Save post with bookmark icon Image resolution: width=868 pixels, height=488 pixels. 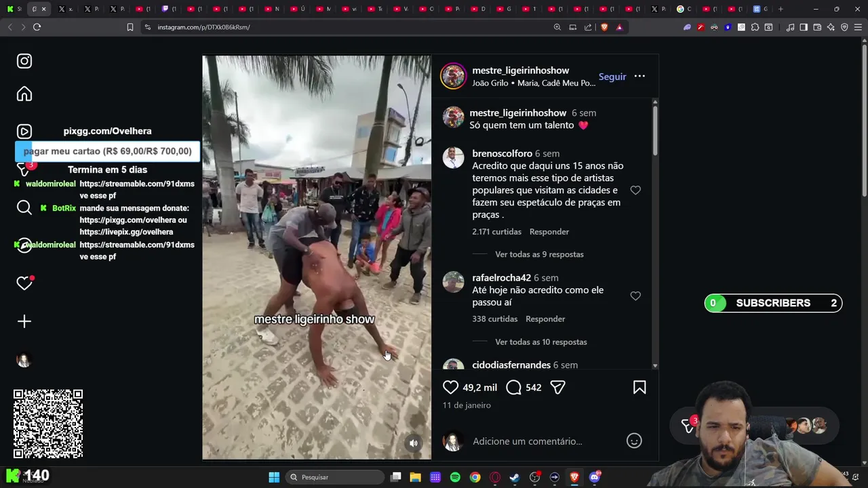[x=639, y=387]
